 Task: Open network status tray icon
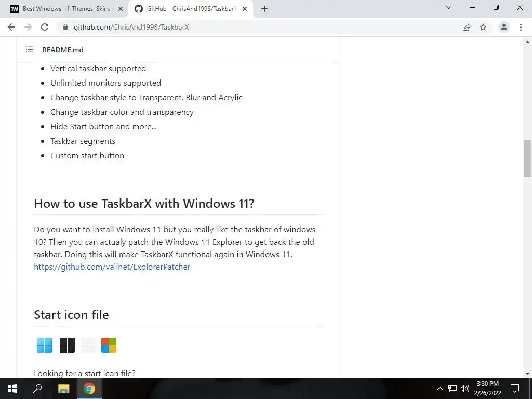453,389
